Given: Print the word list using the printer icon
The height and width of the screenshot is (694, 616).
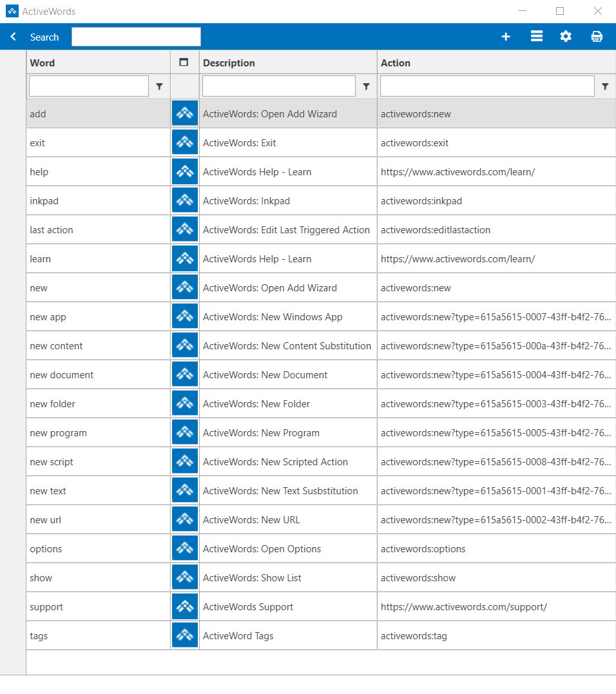Looking at the screenshot, I should point(596,37).
